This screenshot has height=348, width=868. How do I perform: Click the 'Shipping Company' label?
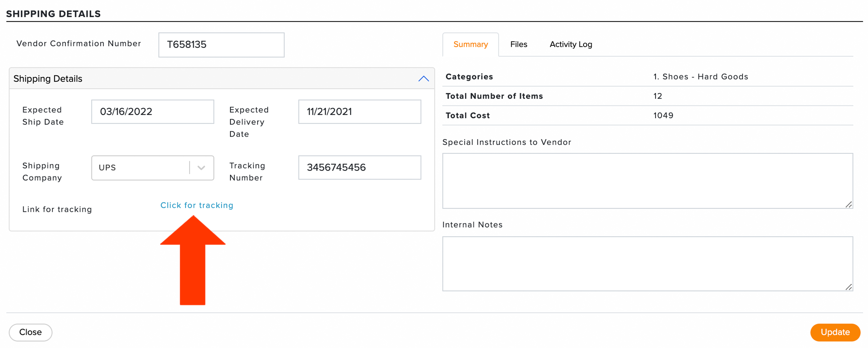pyautogui.click(x=42, y=172)
